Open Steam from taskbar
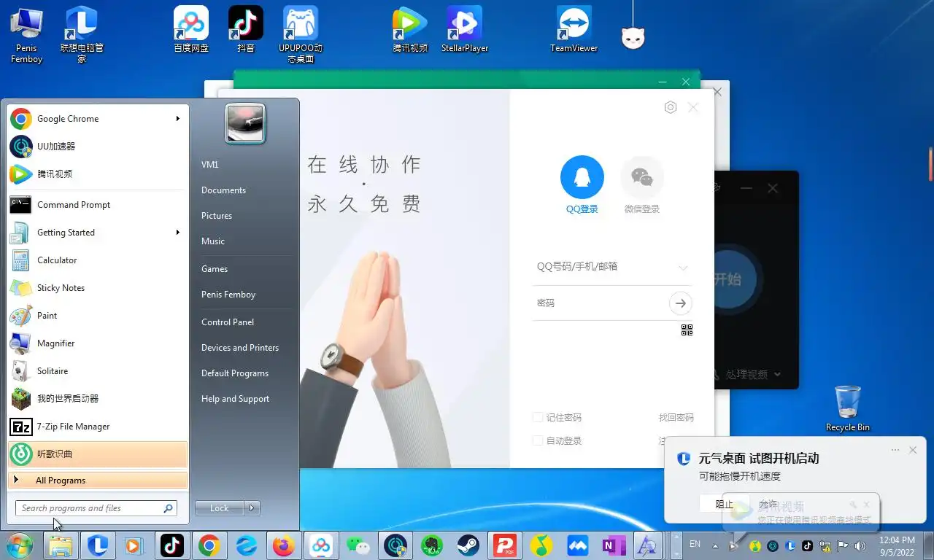Screen dimensions: 934x560 click(468, 545)
